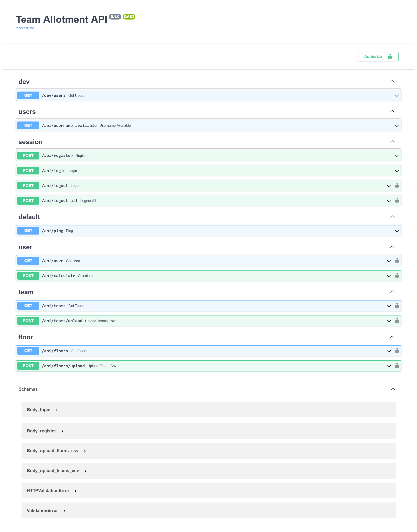Image resolution: width=417 pixels, height=532 pixels.
Task: Click lock icon on /api/floors/upload row
Action: click(397, 366)
